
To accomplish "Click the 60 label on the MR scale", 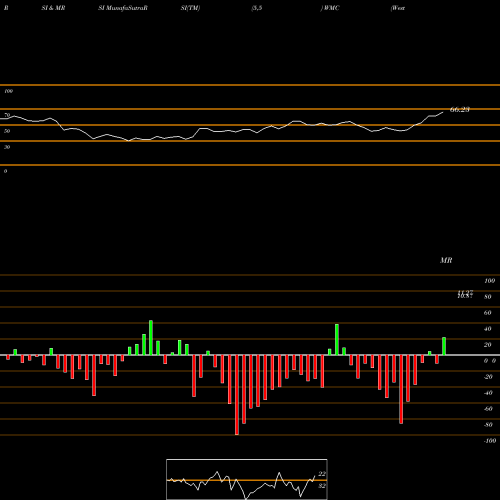I will click(488, 313).
